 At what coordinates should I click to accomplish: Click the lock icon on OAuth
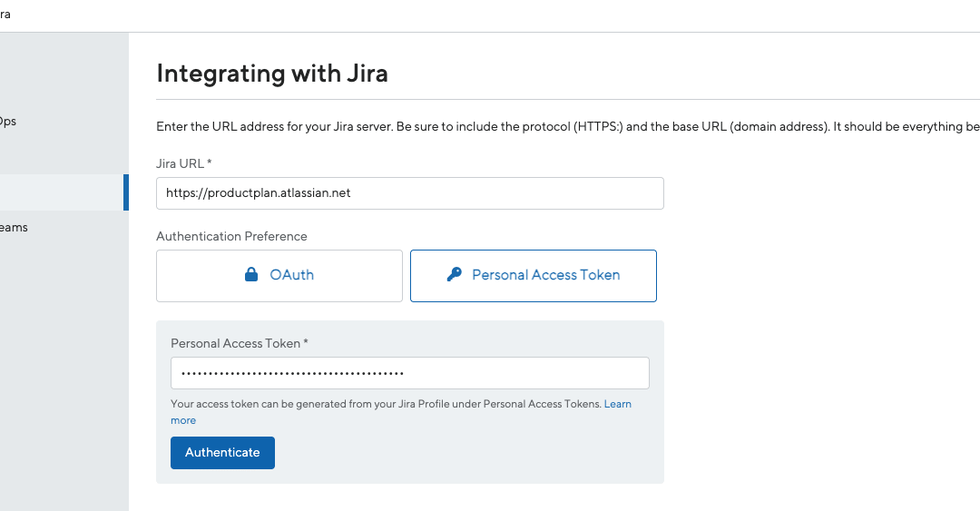(251, 275)
